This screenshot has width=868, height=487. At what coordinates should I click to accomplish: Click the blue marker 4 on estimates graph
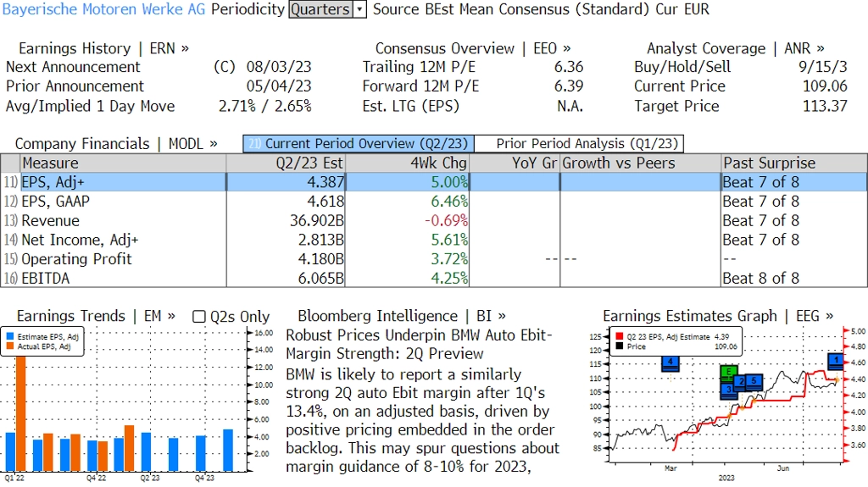[x=670, y=363]
